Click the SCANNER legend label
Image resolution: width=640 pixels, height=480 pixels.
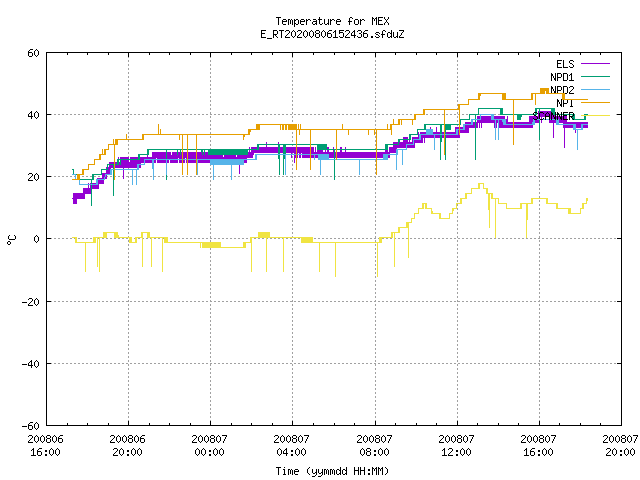[x=553, y=116]
